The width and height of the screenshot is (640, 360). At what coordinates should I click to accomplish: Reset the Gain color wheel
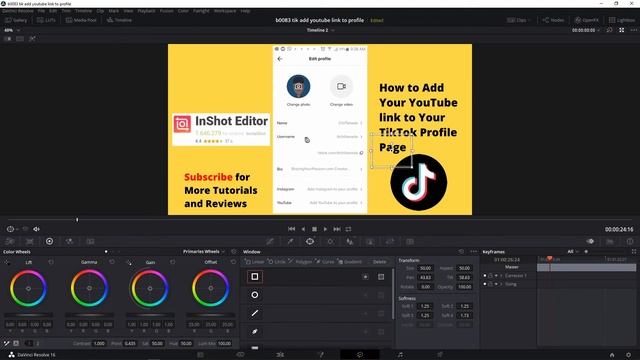(x=173, y=262)
